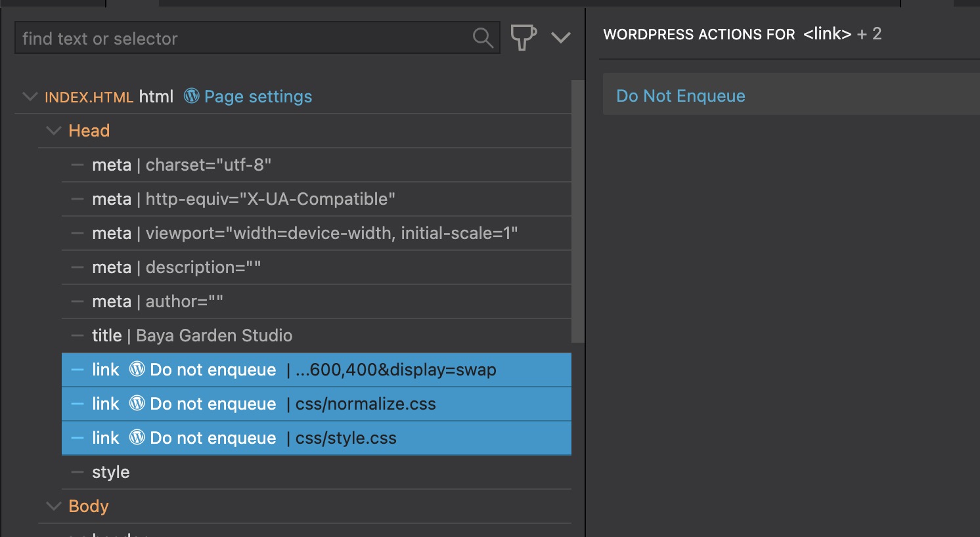Click the magnifier search icon

483,38
